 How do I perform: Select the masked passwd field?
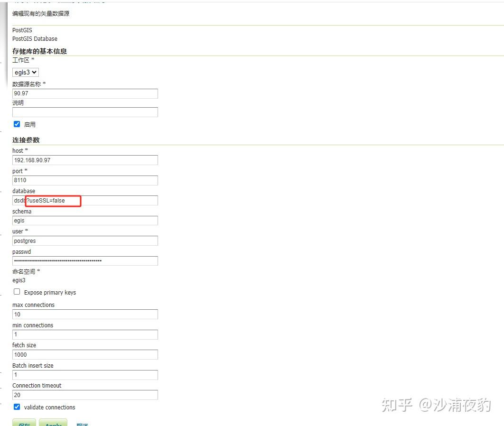85,260
